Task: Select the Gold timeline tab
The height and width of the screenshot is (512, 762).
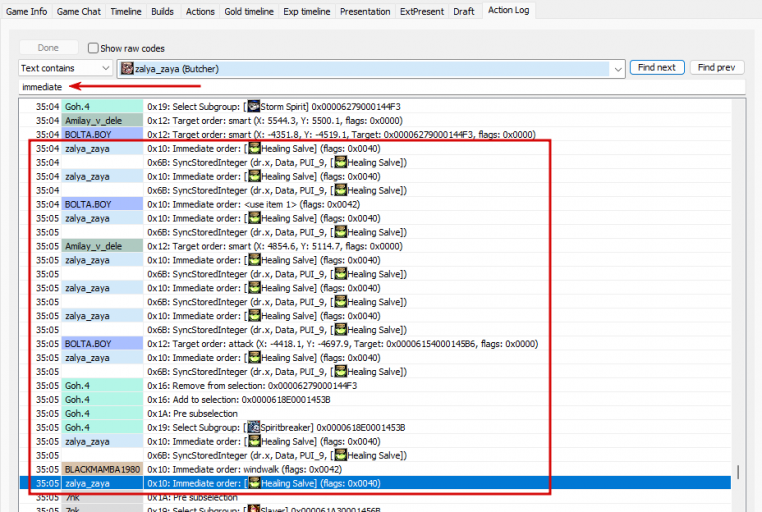Action: click(249, 11)
